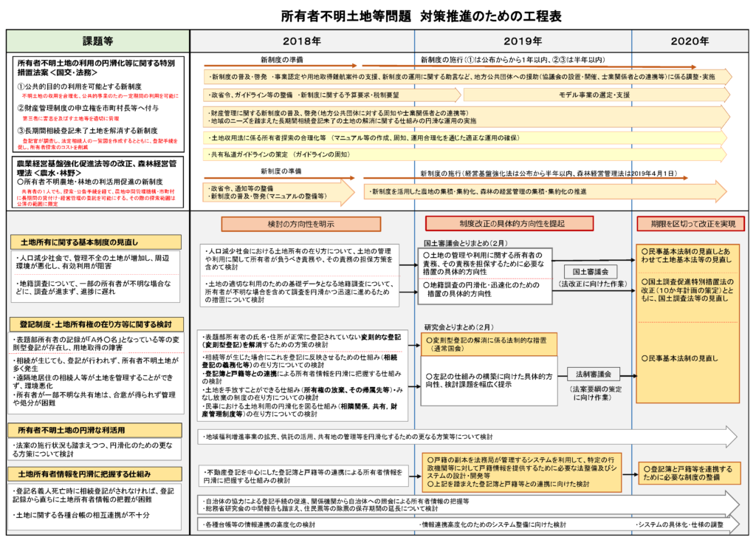Click the 2020年 column header

pos(690,41)
